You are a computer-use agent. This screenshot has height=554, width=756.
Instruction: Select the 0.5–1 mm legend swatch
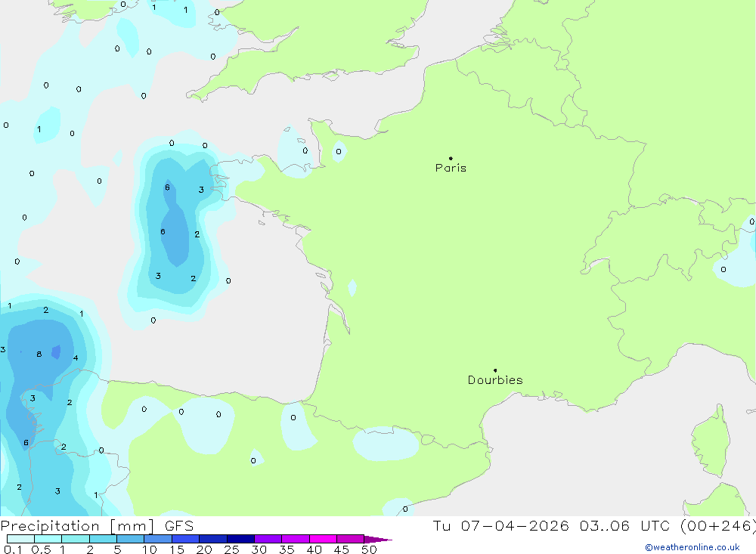click(48, 539)
